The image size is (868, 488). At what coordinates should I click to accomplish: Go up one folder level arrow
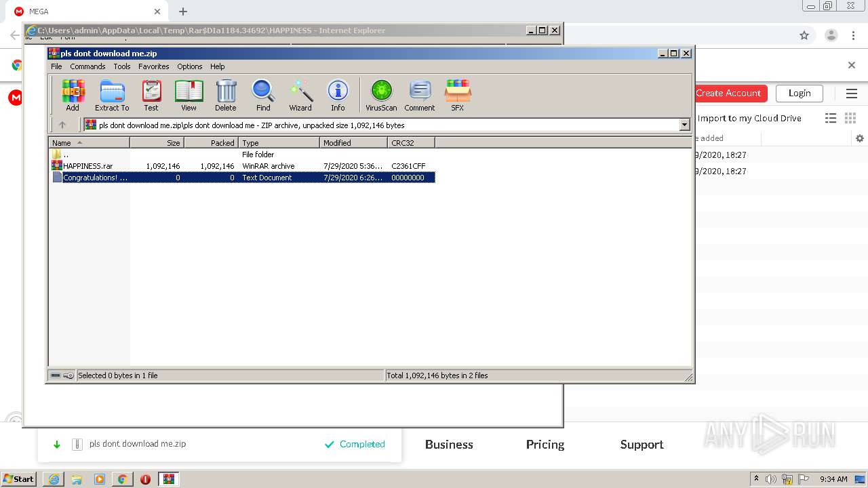(62, 125)
